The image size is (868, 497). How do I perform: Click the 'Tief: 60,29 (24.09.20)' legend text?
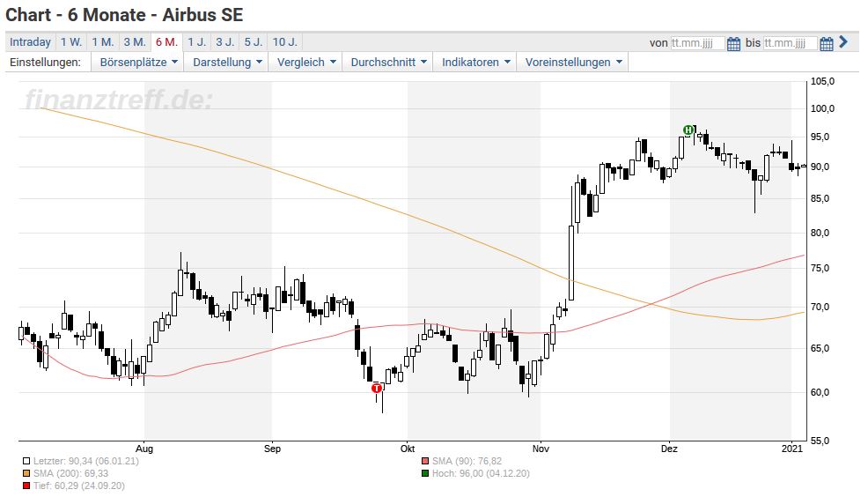click(x=78, y=486)
